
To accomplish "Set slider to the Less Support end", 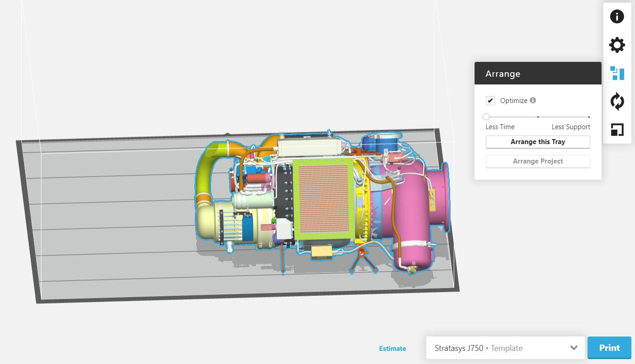I will 589,117.
